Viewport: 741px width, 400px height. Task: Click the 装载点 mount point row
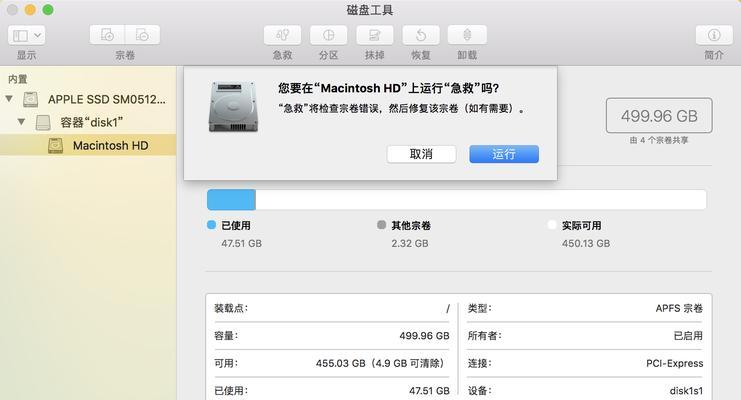click(x=332, y=309)
